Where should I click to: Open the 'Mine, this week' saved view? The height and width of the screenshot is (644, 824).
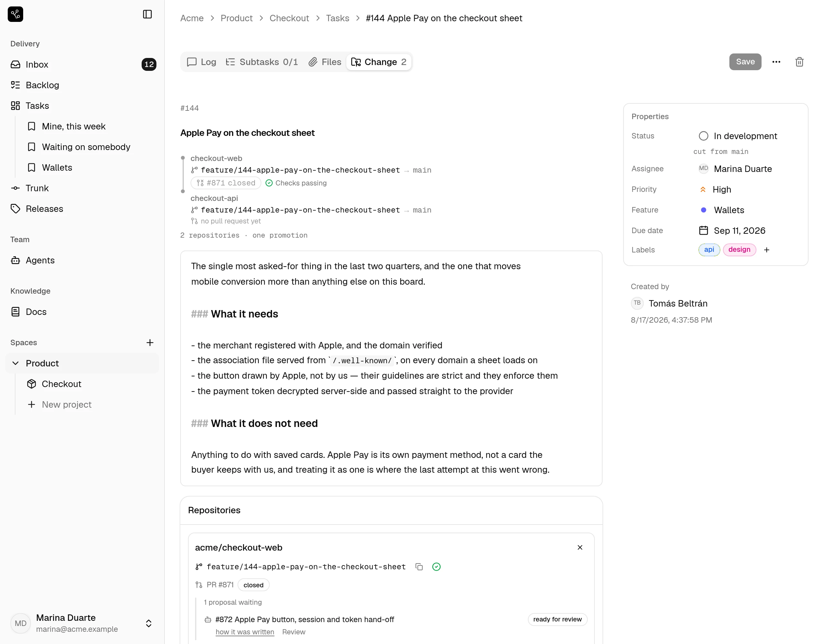click(x=74, y=127)
